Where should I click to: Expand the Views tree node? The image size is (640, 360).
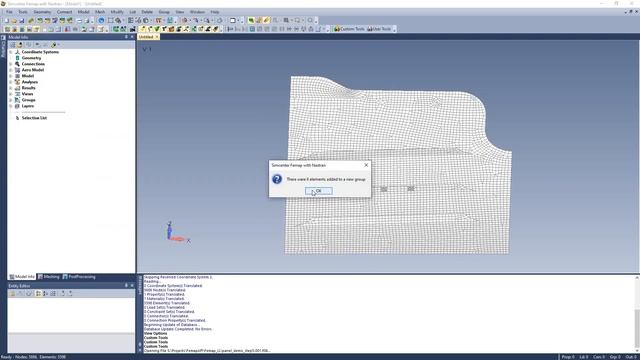[x=11, y=94]
